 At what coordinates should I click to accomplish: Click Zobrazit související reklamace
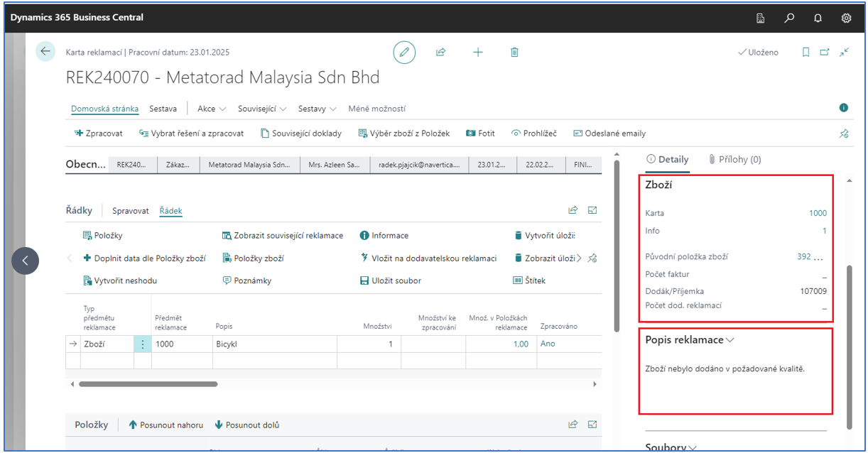click(x=283, y=236)
